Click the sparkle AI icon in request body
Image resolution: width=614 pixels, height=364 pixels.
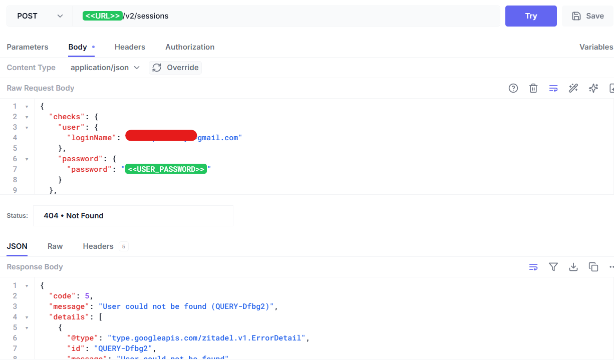pyautogui.click(x=593, y=88)
